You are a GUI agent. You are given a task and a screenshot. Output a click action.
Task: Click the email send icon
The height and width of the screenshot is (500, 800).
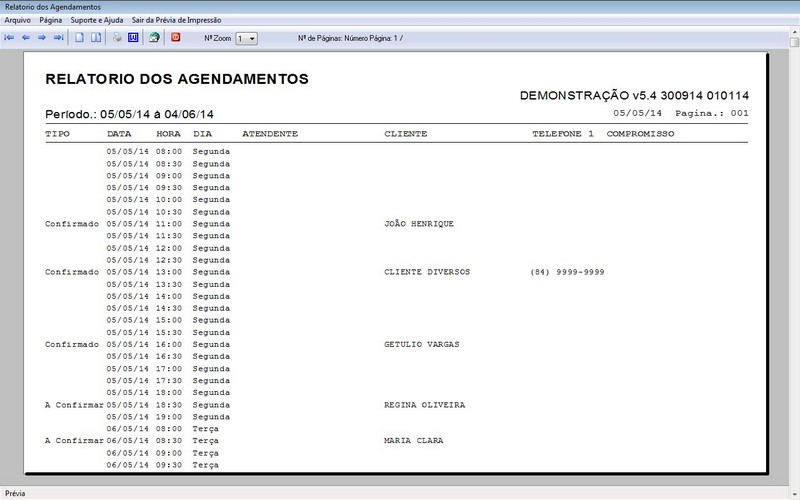coord(154,38)
